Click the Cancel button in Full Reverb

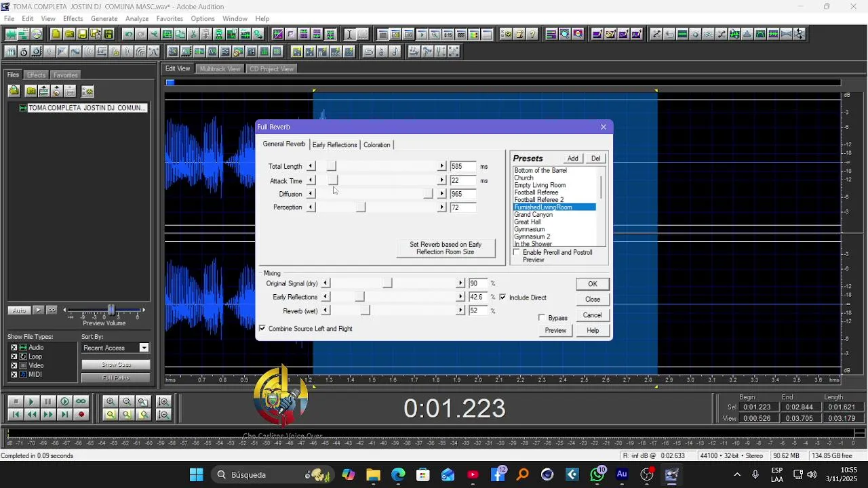tap(592, 314)
